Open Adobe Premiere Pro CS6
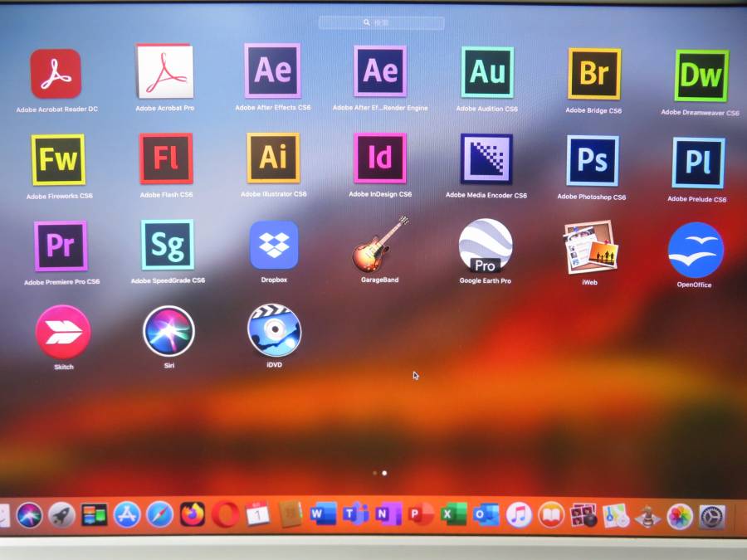This screenshot has width=747, height=560. 61,246
